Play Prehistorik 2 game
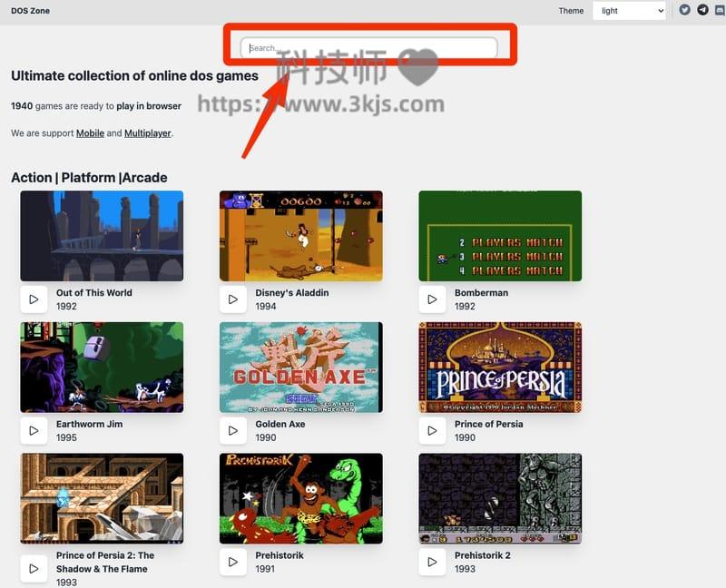 pos(432,562)
